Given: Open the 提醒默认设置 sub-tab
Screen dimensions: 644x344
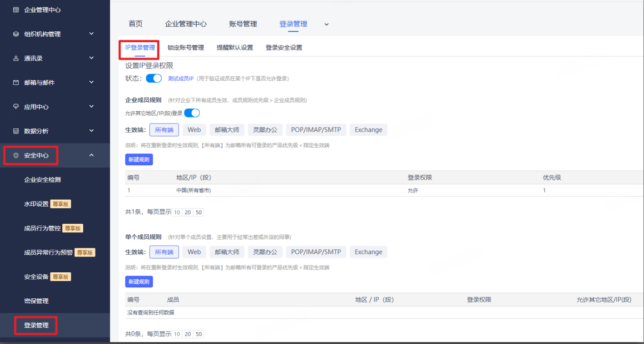Looking at the screenshot, I should click(x=235, y=48).
